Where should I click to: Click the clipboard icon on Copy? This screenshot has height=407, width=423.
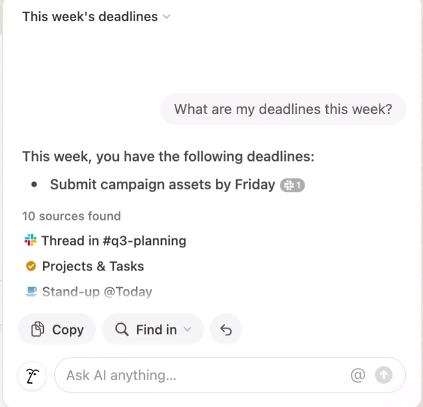click(x=37, y=330)
